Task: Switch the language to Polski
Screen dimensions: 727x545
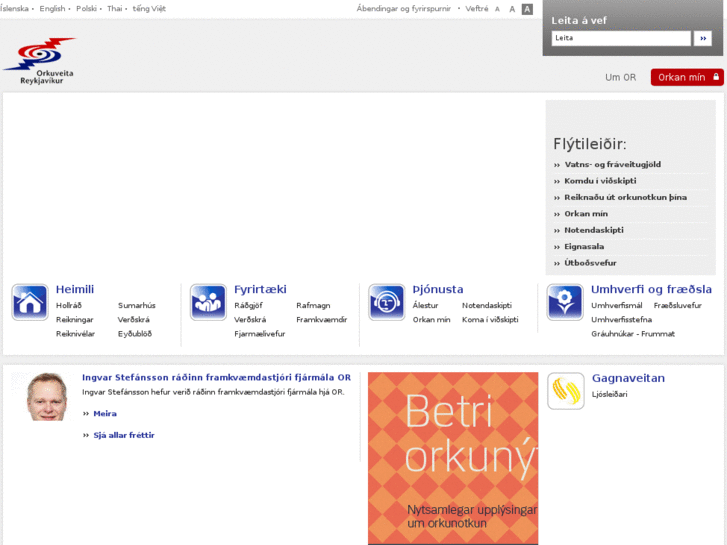Action: [86, 9]
